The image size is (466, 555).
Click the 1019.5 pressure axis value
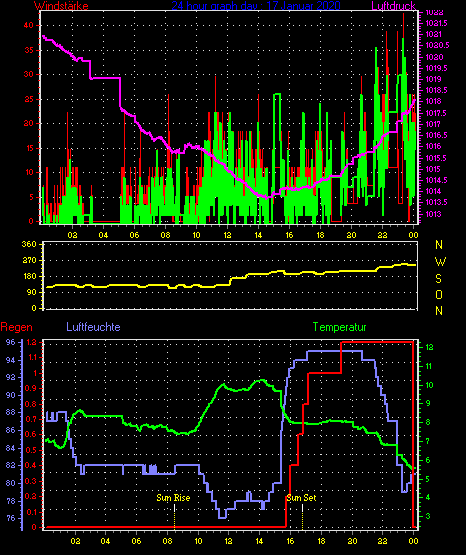pyautogui.click(x=436, y=68)
